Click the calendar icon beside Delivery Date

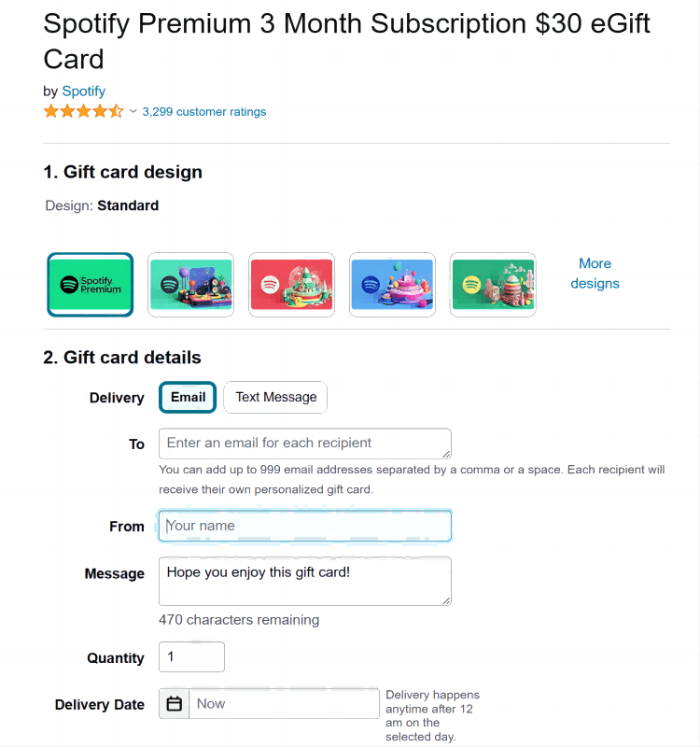point(175,704)
